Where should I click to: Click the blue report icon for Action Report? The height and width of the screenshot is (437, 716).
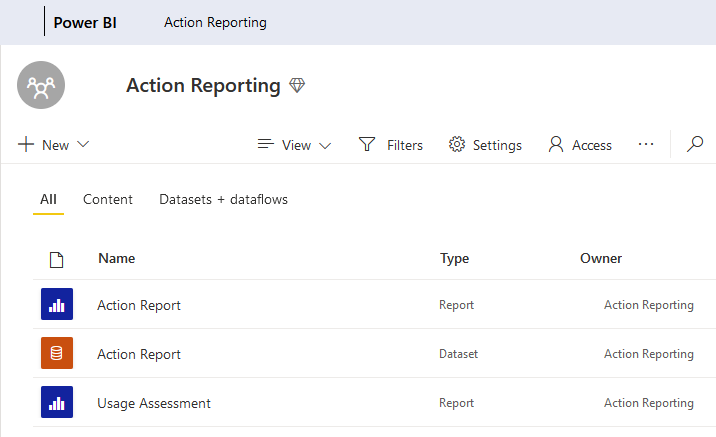point(57,304)
